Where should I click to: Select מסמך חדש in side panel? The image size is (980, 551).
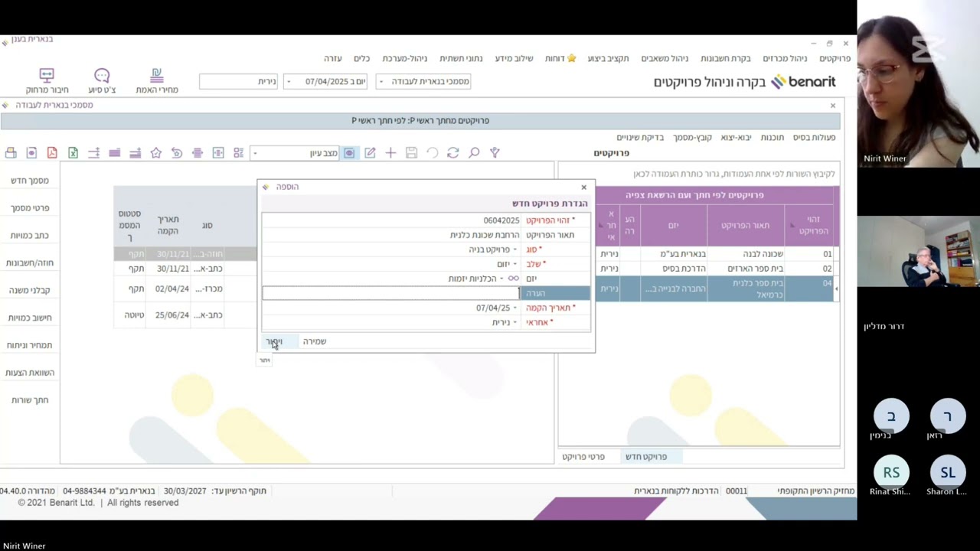(x=30, y=181)
